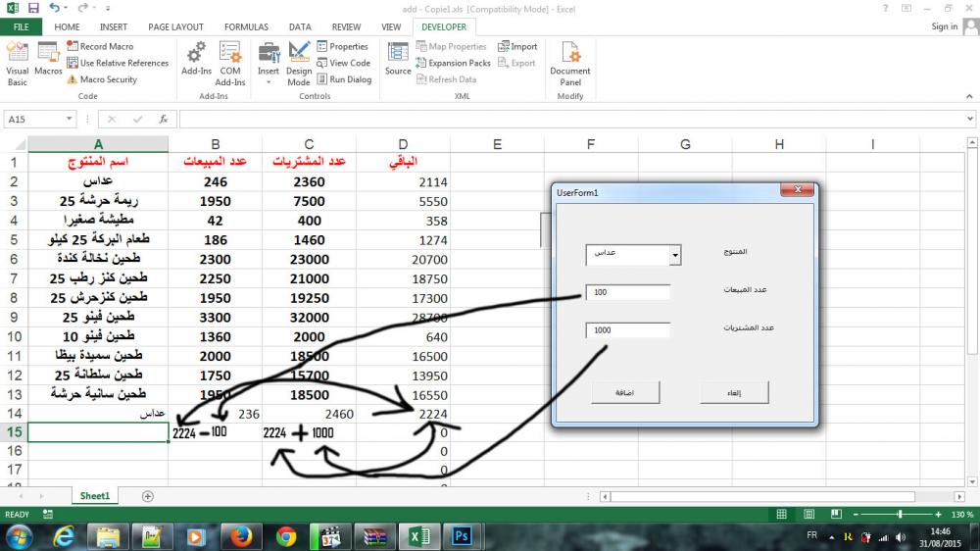980x551 pixels.
Task: Toggle Use Relative References
Action: pyautogui.click(x=117, y=63)
